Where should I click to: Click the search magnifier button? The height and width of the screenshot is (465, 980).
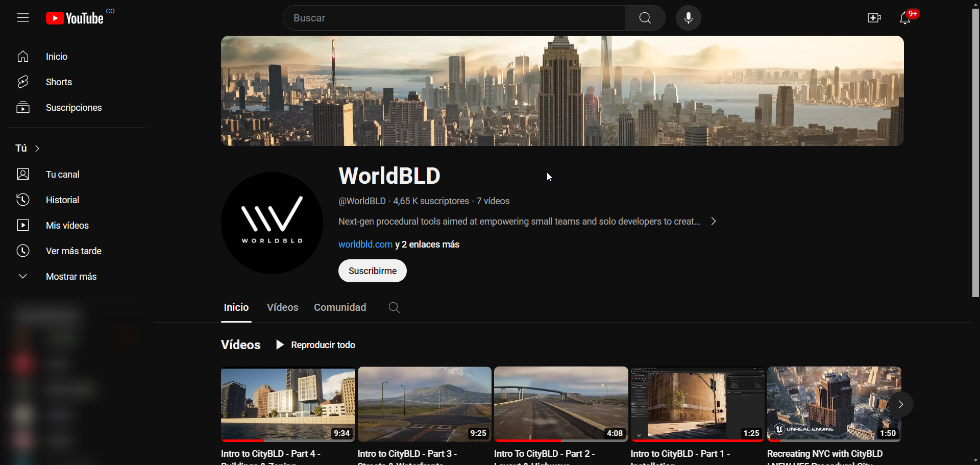coord(645,18)
